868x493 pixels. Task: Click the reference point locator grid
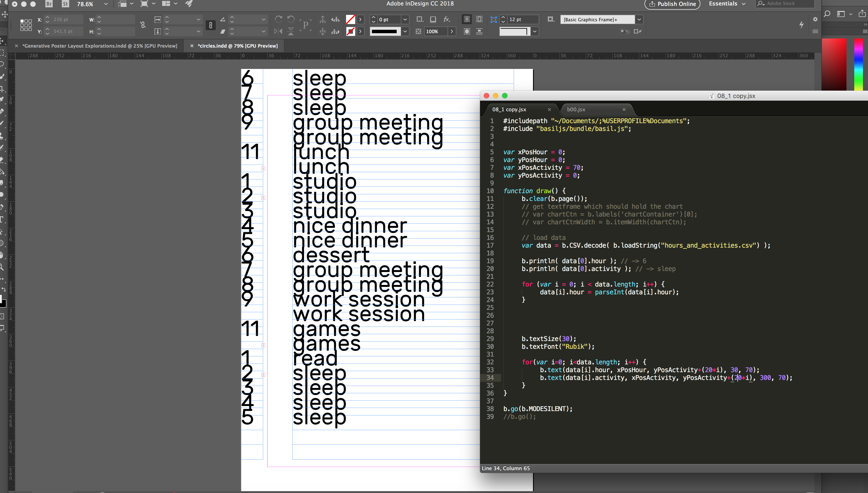coord(26,25)
